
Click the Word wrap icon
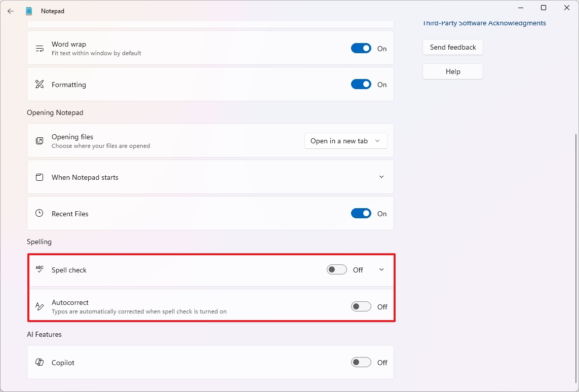point(40,48)
